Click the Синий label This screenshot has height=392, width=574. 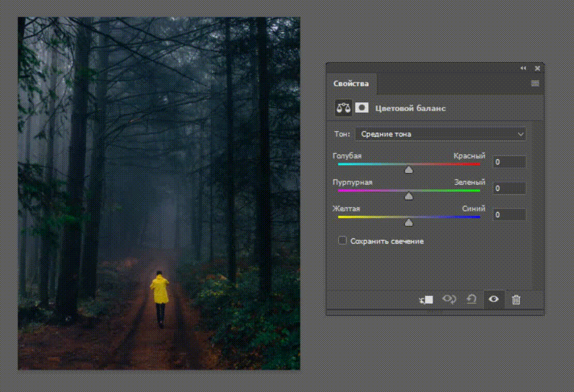coord(474,208)
